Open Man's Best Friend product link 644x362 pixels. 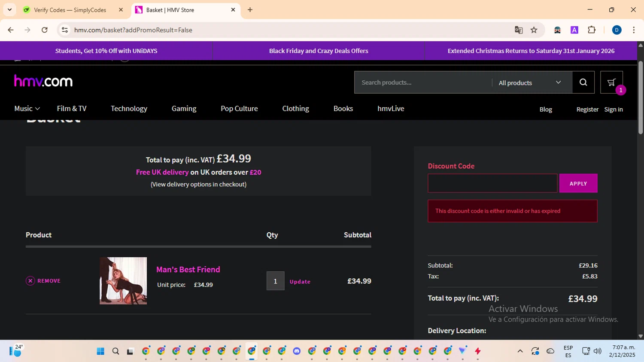188,270
